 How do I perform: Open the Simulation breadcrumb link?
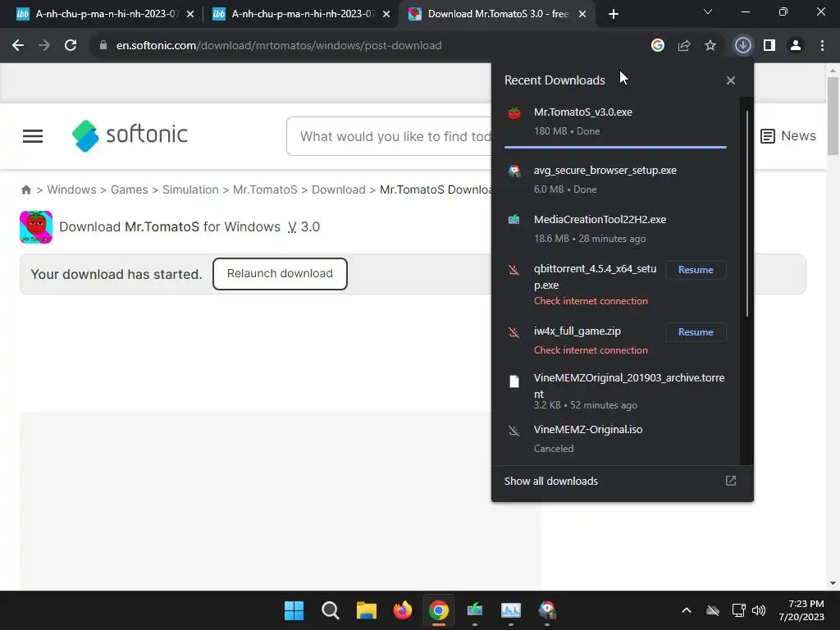click(x=190, y=189)
